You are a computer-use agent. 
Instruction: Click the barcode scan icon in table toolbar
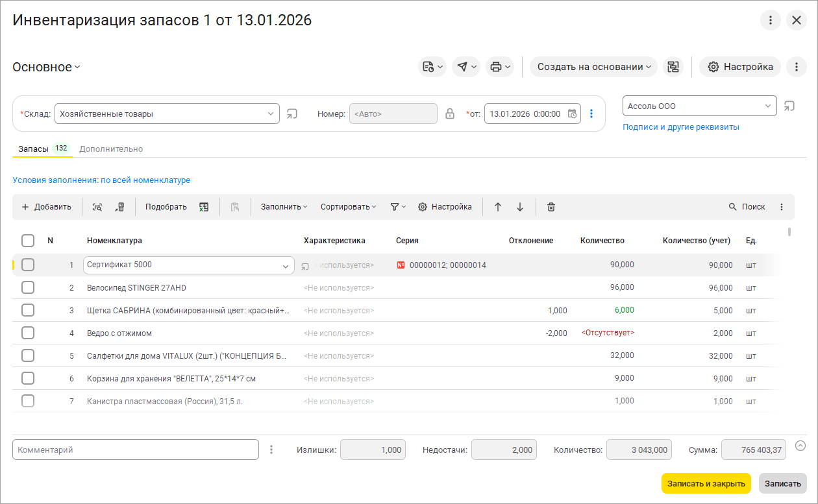(x=97, y=207)
